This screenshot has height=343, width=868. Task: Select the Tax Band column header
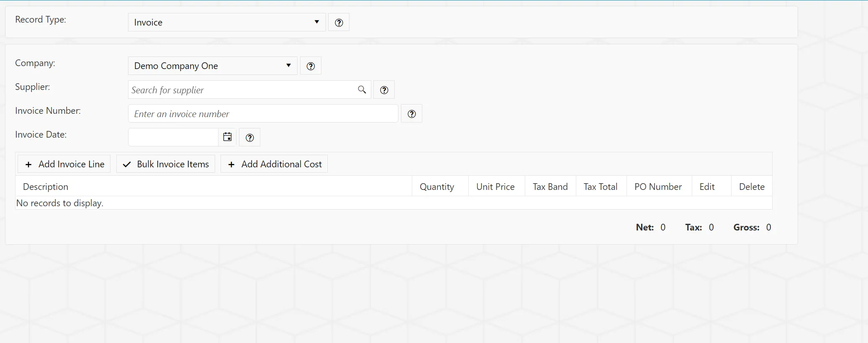pos(551,187)
